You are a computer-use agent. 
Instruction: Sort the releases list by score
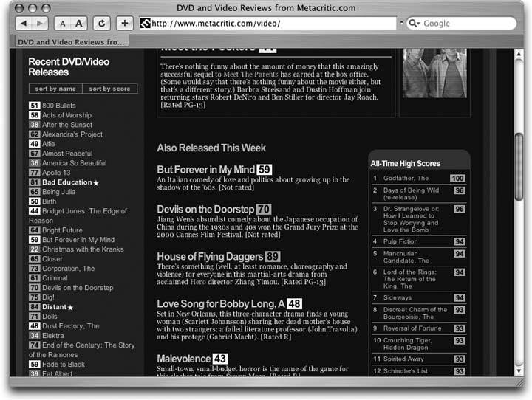109,89
